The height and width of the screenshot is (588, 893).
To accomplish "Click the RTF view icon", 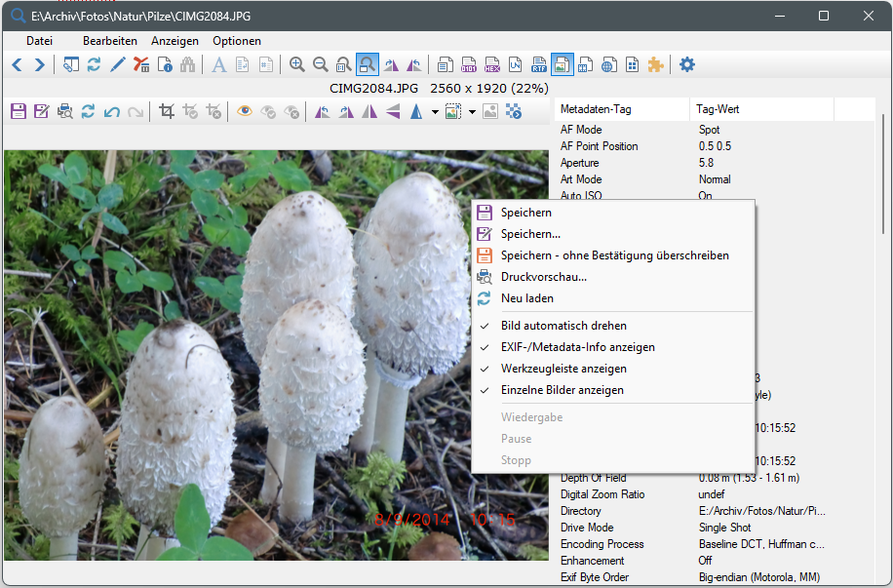I will [x=538, y=65].
